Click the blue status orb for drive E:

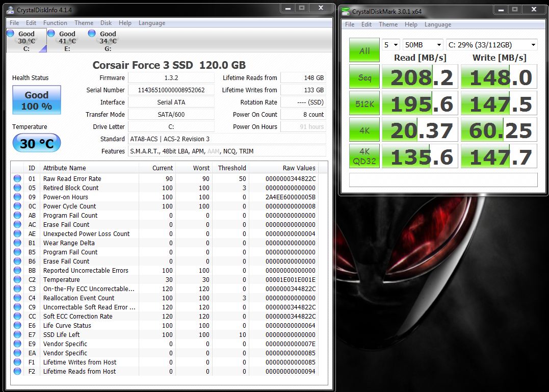click(x=51, y=33)
